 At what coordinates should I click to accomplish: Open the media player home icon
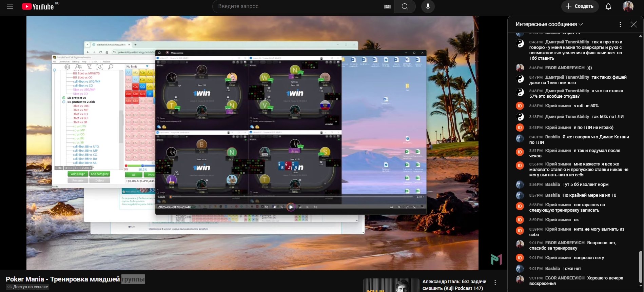click(160, 53)
